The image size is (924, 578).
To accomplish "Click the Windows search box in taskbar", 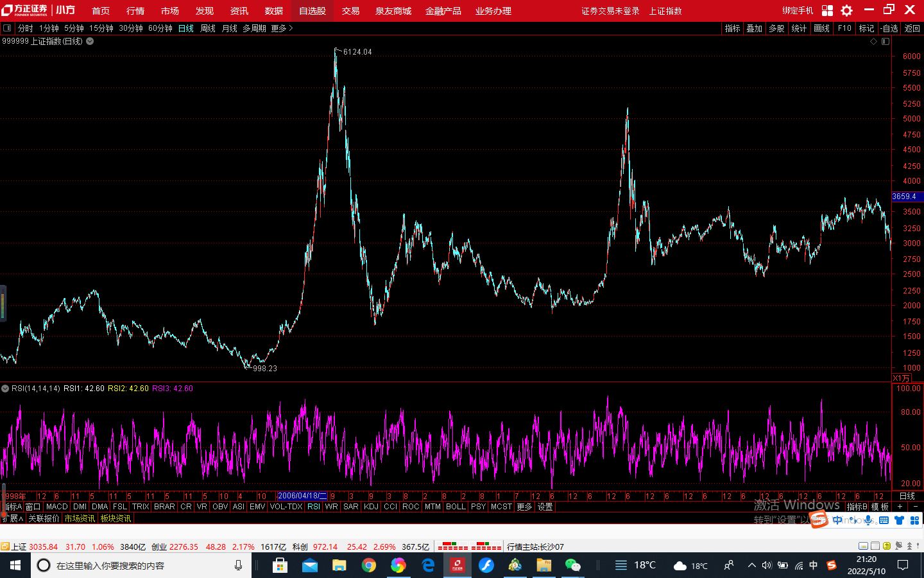I will click(141, 565).
